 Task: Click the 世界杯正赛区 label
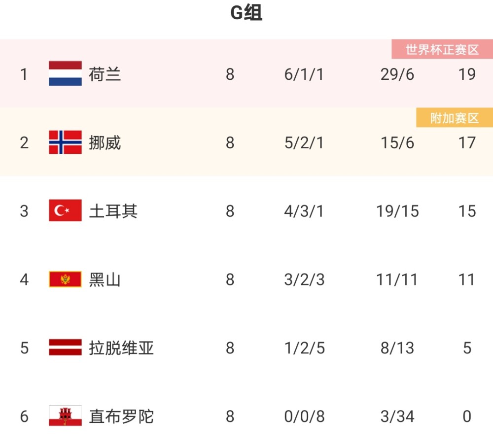(x=442, y=49)
